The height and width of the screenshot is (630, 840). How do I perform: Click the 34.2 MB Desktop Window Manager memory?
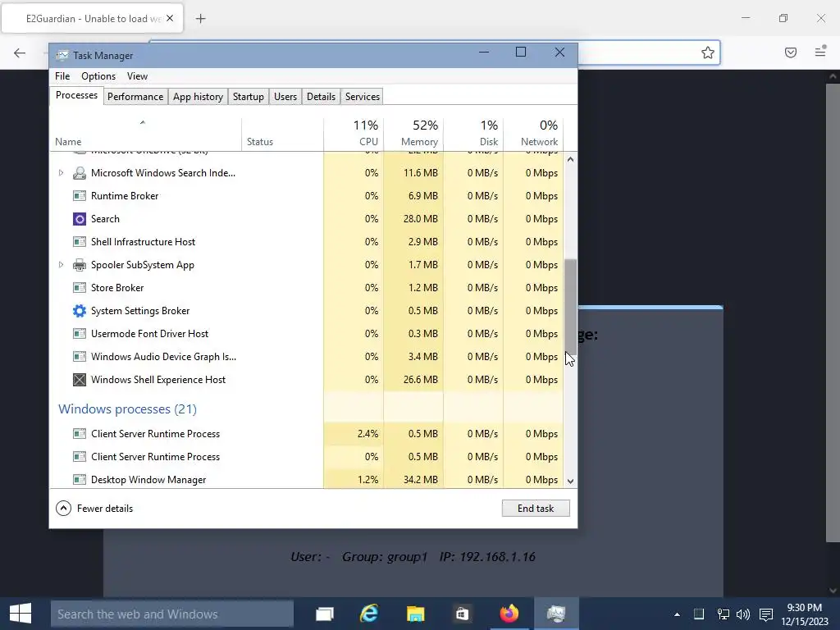pos(421,479)
